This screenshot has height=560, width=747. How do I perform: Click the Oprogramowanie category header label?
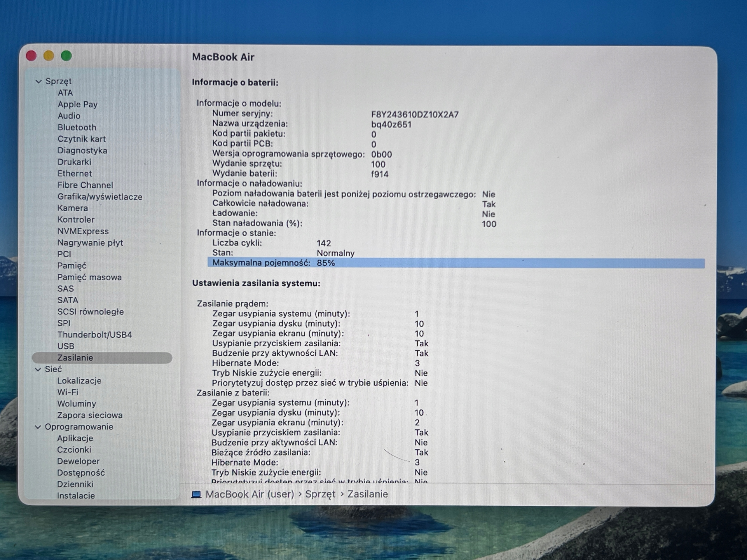[x=79, y=427]
